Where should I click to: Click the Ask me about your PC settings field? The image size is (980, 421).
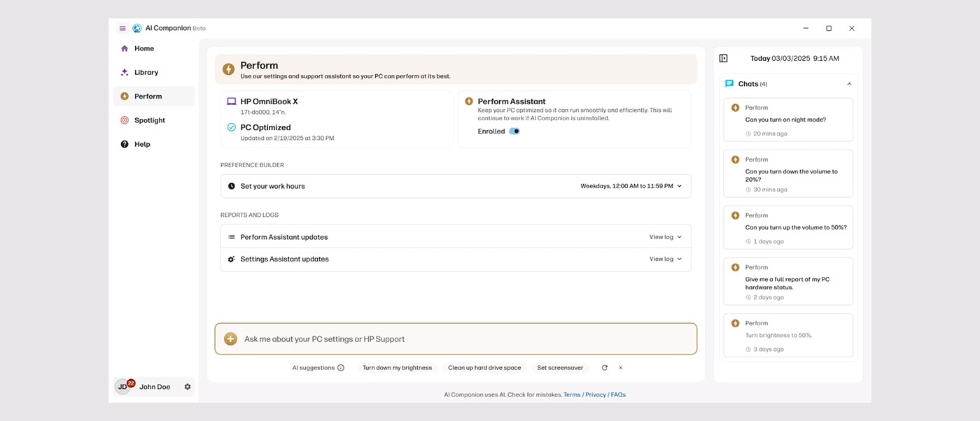point(455,338)
